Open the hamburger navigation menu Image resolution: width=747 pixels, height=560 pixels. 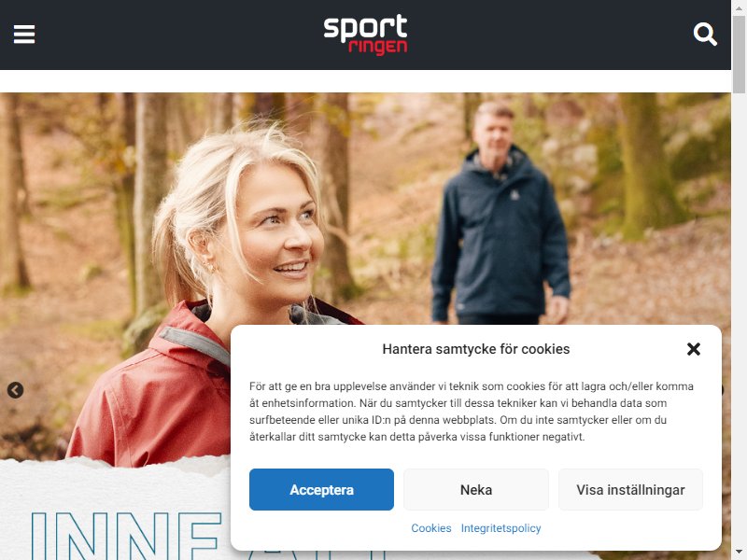[x=24, y=35]
